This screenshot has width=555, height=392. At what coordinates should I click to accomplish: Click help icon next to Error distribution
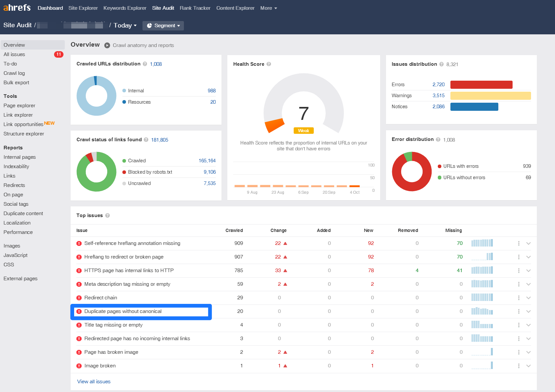coord(438,139)
